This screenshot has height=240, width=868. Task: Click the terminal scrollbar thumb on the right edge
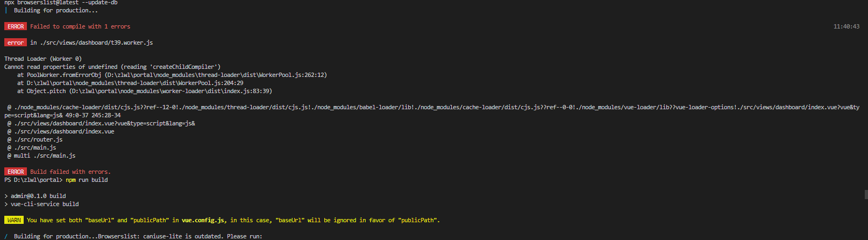[865, 194]
